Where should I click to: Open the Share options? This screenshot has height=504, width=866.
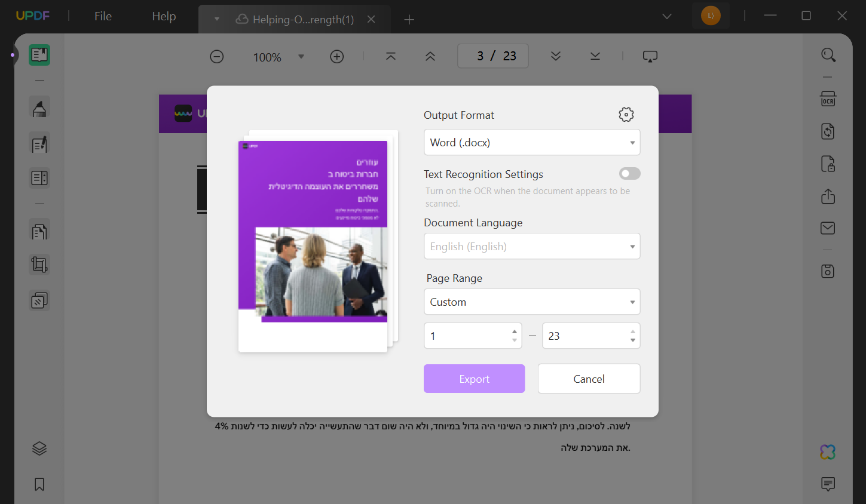[x=828, y=196]
